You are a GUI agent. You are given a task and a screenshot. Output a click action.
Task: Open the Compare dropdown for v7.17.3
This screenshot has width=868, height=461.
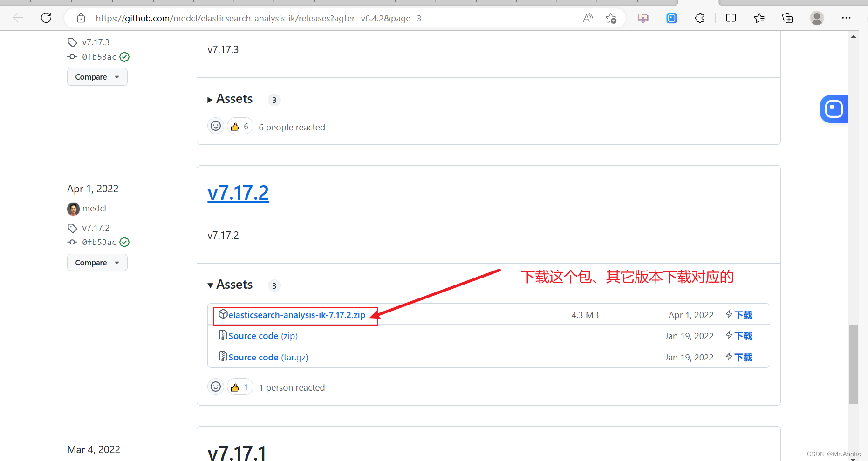(97, 77)
